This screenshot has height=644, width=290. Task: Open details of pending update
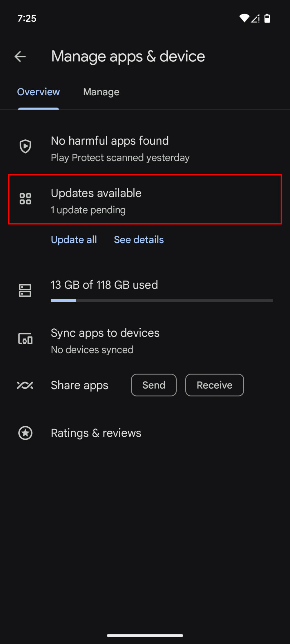point(139,240)
